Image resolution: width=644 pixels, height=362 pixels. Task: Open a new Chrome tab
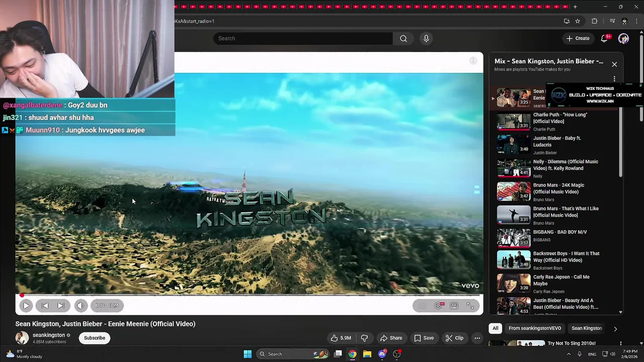(575, 7)
